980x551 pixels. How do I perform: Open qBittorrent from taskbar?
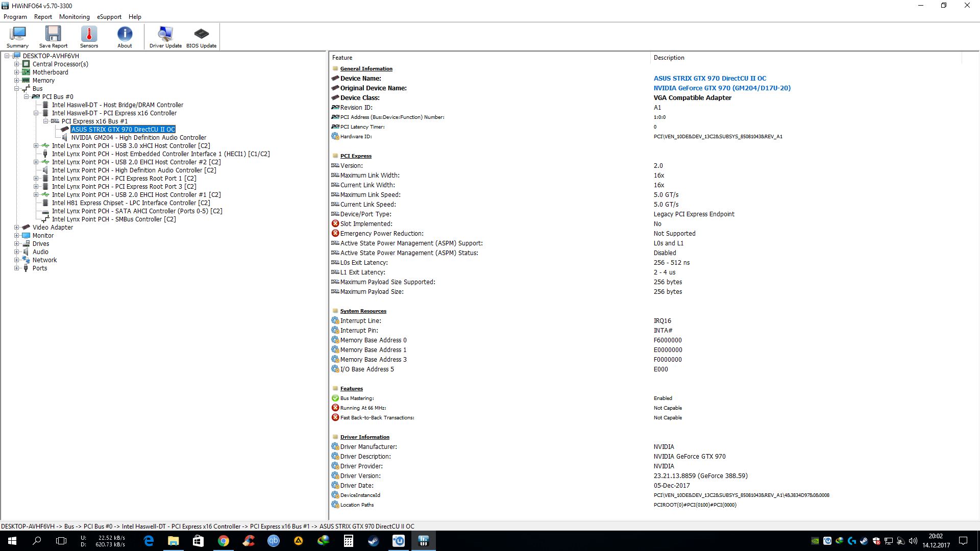pyautogui.click(x=274, y=541)
